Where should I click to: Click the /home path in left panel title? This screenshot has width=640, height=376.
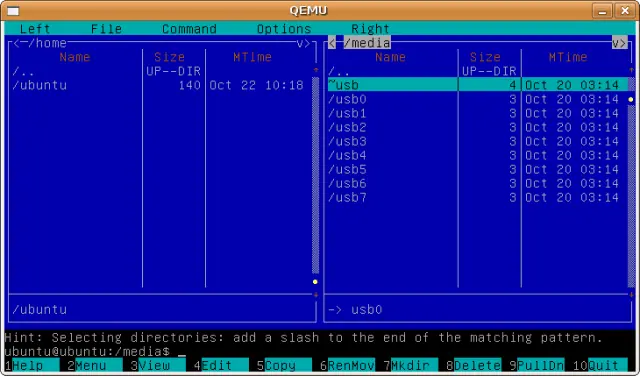(47, 43)
